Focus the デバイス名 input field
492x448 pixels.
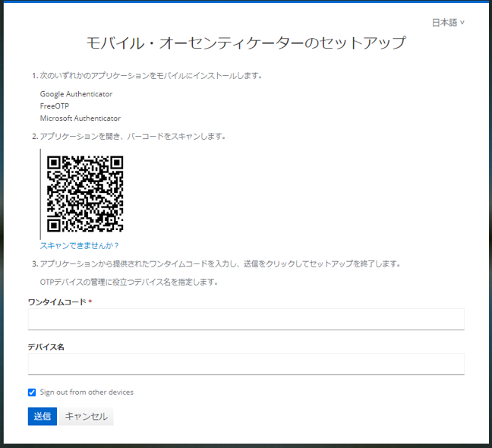point(245,364)
